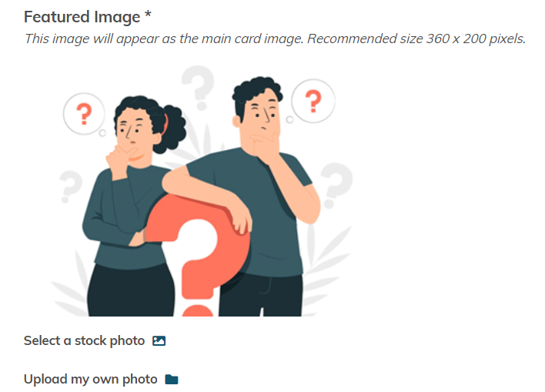The image size is (545, 392).
Task: Open the Select a stock photo link
Action: click(84, 340)
